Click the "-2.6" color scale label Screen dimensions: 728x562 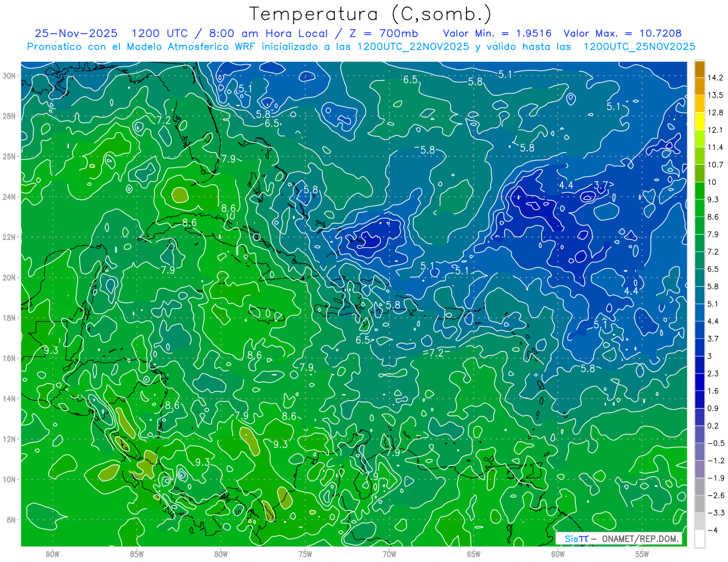pos(715,495)
